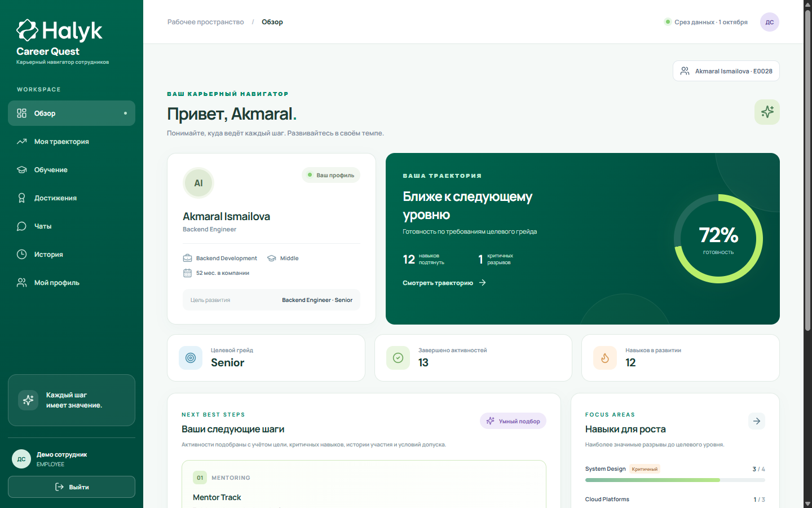Click the graduation cap Обучение icon
This screenshot has width=812, height=508.
pos(21,169)
